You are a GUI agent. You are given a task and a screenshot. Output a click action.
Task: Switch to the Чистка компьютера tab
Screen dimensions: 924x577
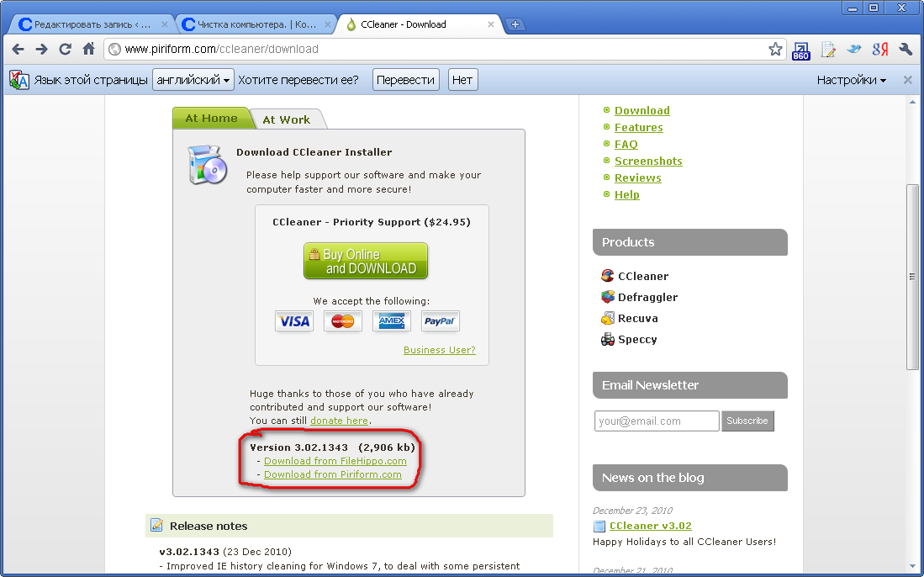[256, 24]
